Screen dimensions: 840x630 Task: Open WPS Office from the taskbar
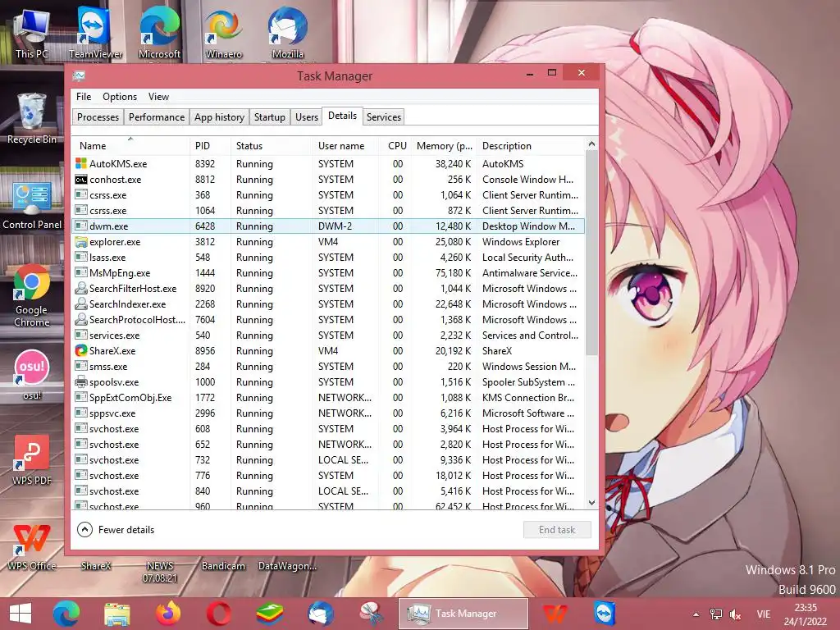click(x=555, y=614)
